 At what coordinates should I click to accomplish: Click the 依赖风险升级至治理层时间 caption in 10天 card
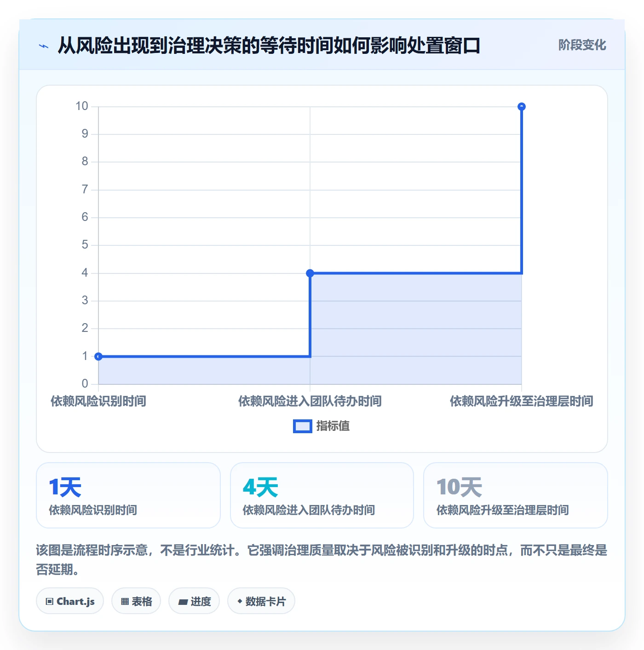[x=503, y=510]
